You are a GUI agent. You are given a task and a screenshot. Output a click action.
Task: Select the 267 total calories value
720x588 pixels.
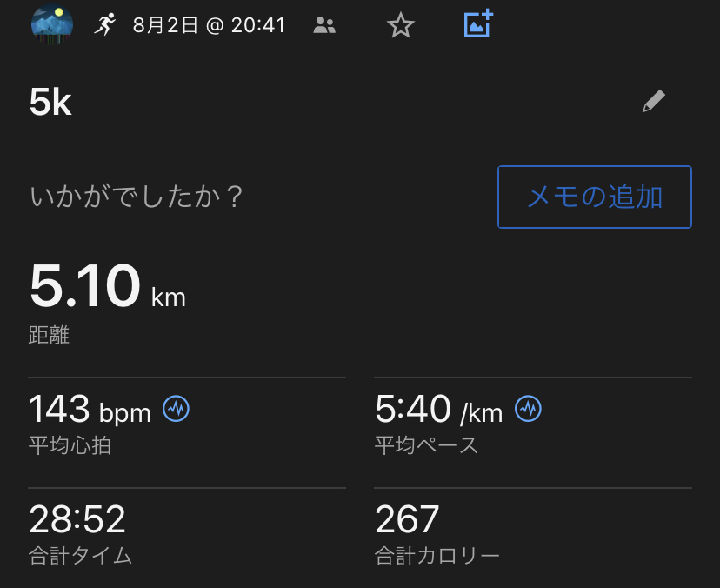pos(407,519)
